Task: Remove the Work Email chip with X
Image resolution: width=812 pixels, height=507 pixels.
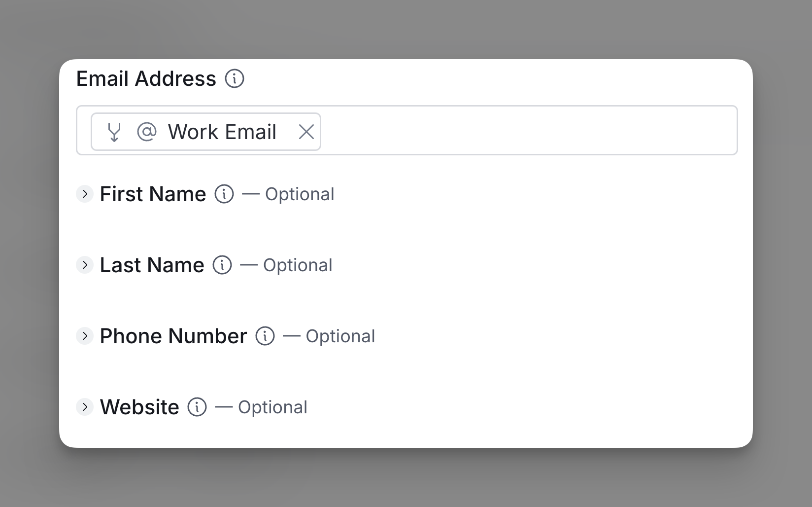Action: (x=306, y=132)
